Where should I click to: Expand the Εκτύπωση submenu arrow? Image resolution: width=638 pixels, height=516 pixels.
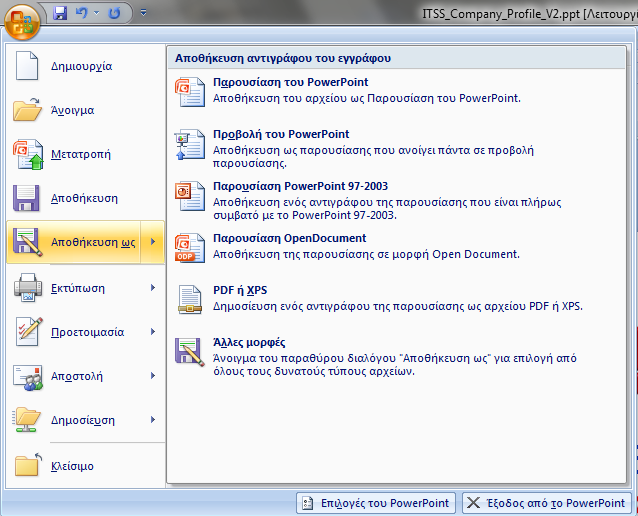[x=153, y=288]
